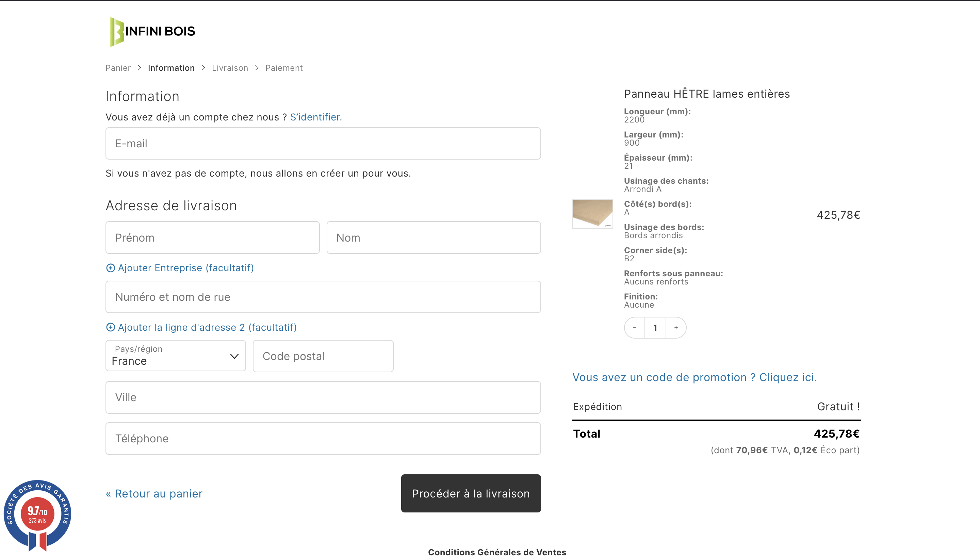The height and width of the screenshot is (556, 980).
Task: Click Retour au panier link
Action: [154, 494]
